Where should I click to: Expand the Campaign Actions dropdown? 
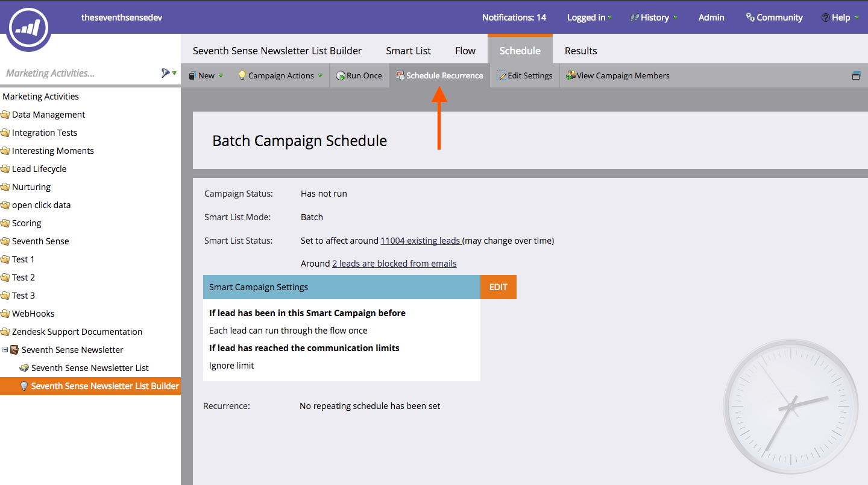pos(281,76)
